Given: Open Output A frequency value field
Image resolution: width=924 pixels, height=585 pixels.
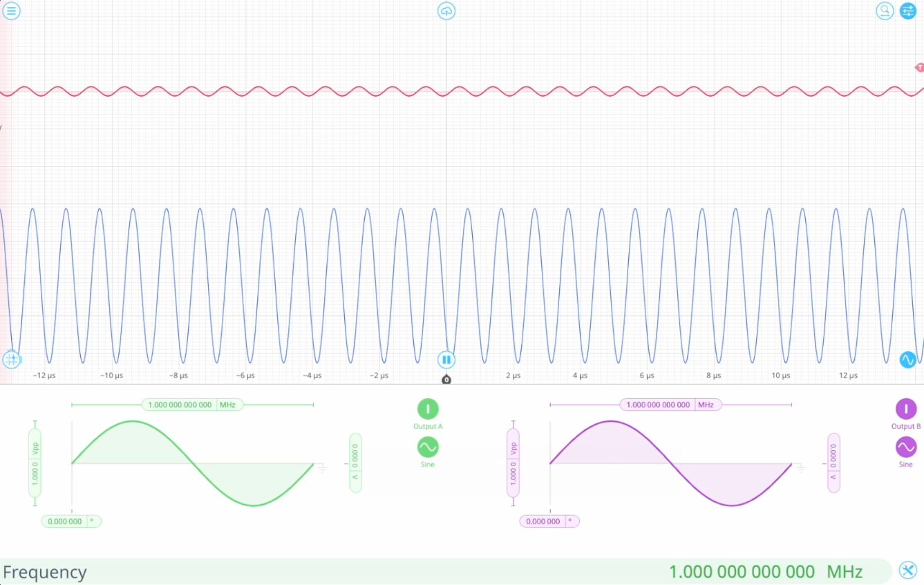Looking at the screenshot, I should point(178,405).
